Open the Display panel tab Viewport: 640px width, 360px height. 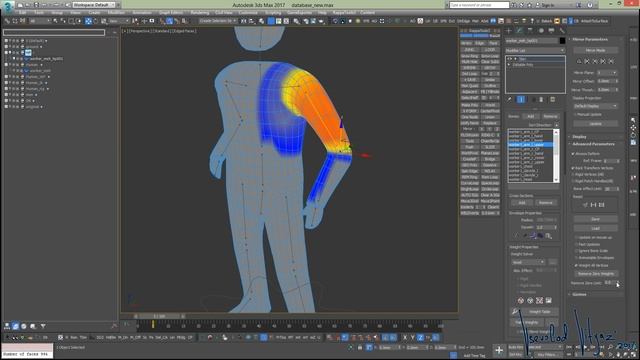552,31
